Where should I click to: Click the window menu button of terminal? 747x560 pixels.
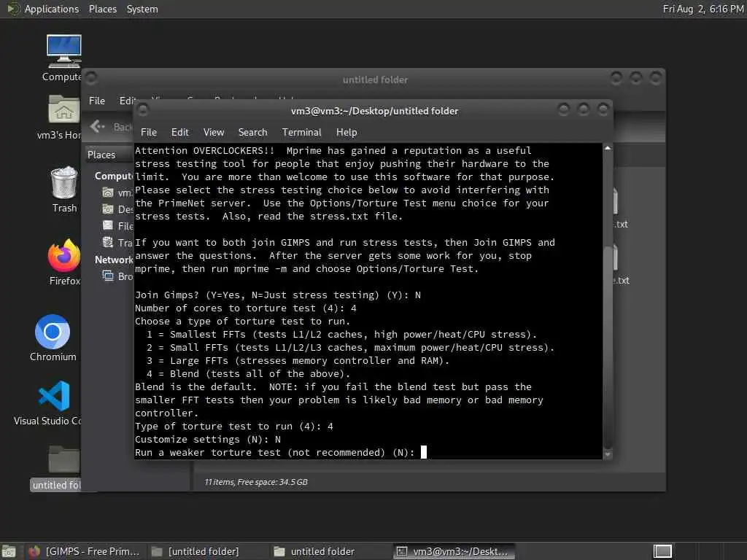[142, 110]
